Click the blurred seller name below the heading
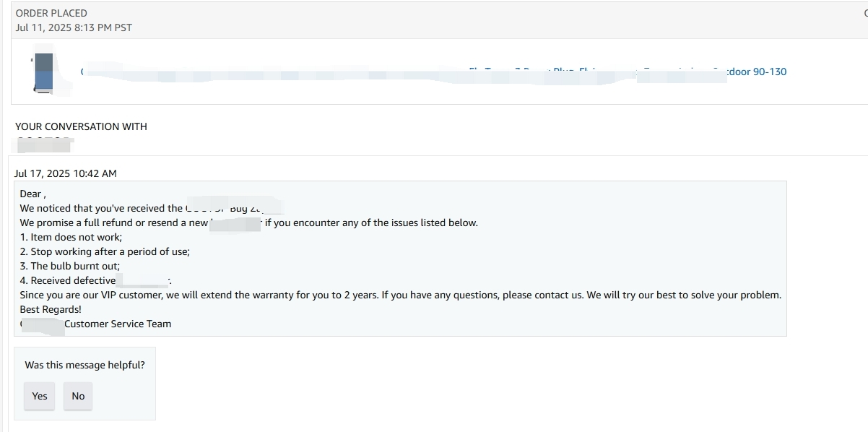Viewport: 868px width, 432px height. point(43,144)
